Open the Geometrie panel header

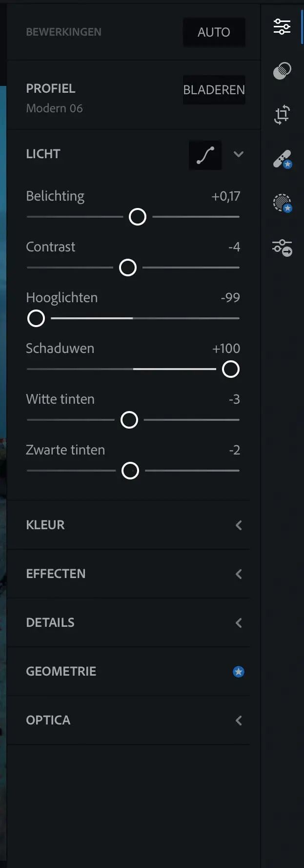coord(61,672)
